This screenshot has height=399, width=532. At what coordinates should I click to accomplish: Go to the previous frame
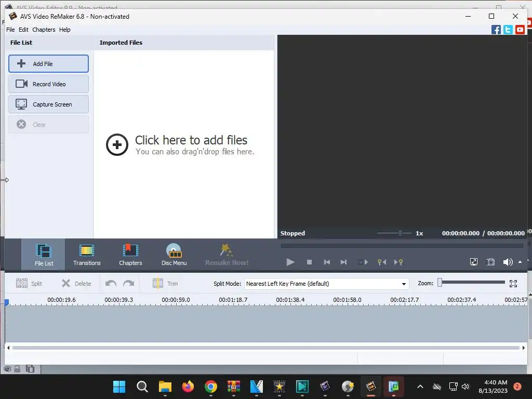coord(327,262)
